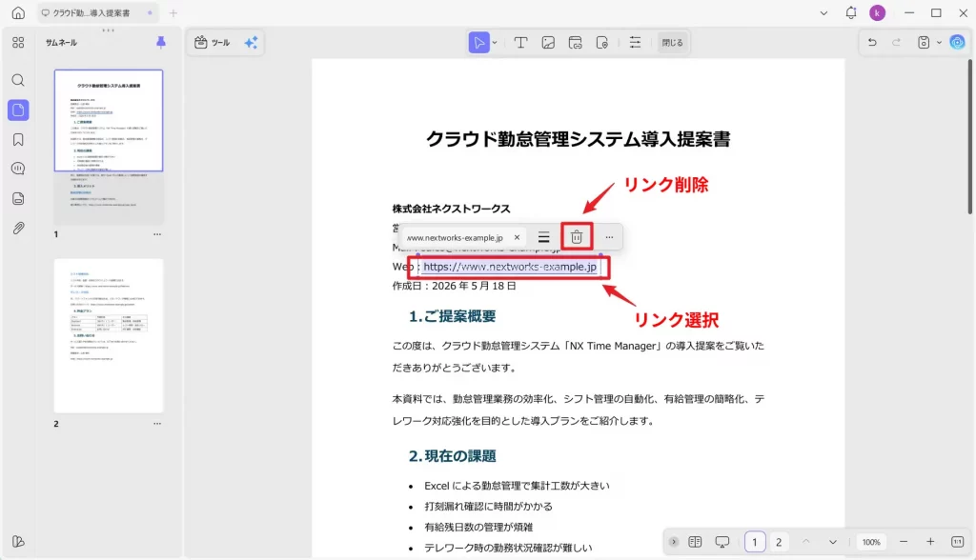Open the four-squares overview icon in left sidebar

(18, 42)
